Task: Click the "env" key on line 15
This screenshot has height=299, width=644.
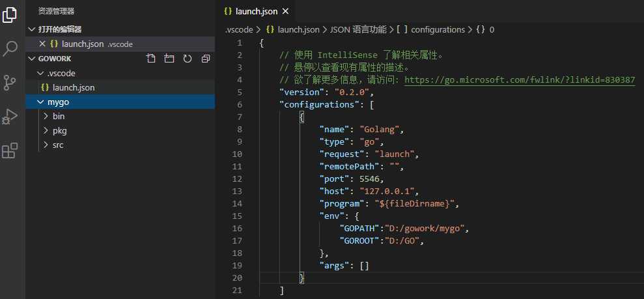Action: coord(332,216)
